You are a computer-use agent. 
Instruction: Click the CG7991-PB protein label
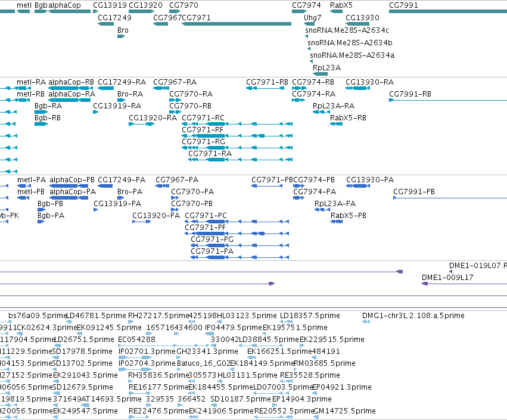point(414,192)
